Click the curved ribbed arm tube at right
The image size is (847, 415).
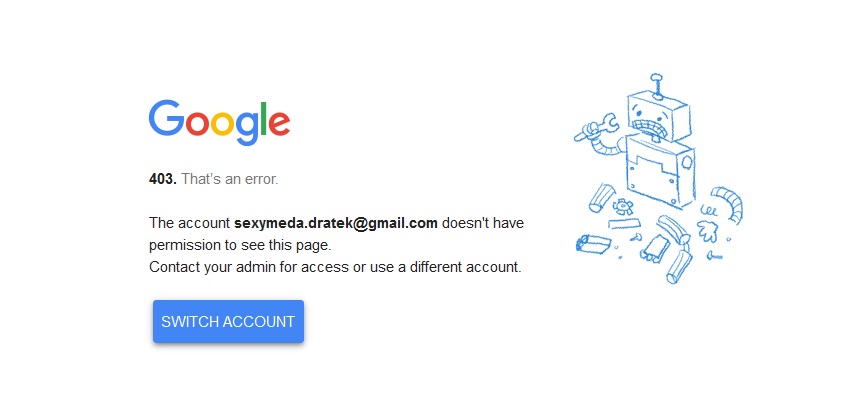[728, 203]
